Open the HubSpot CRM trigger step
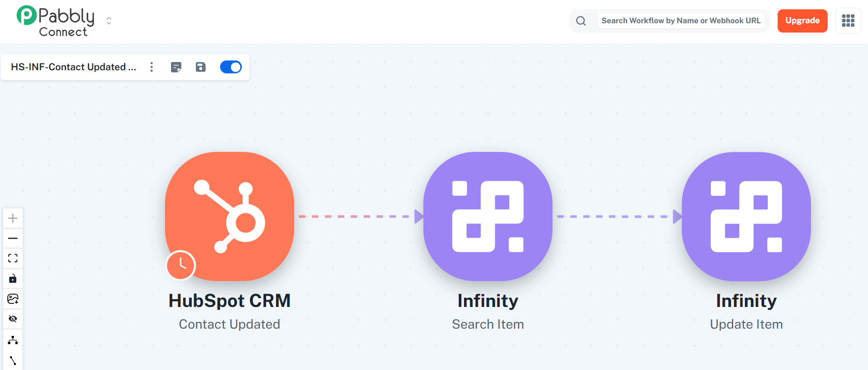 [229, 217]
